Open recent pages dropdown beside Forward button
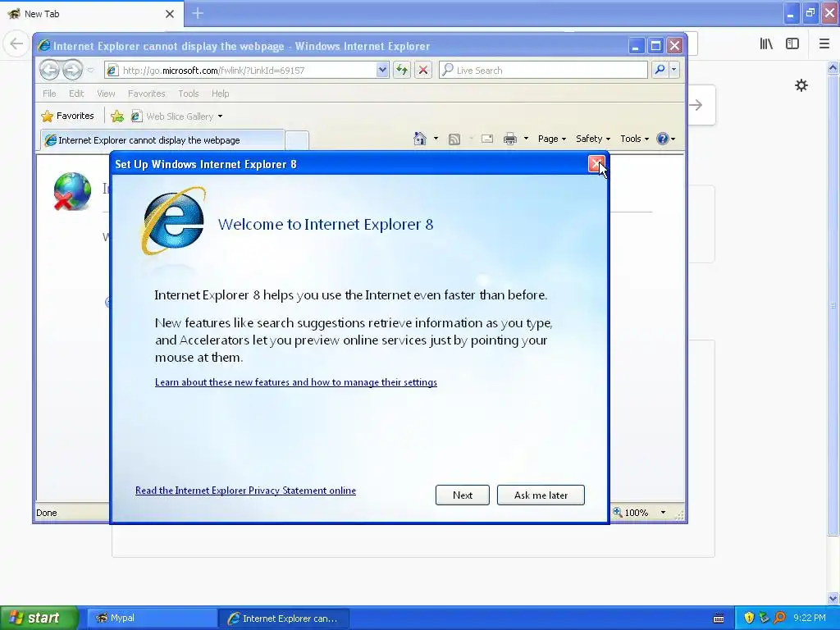Screen dimensions: 840x630 point(90,71)
